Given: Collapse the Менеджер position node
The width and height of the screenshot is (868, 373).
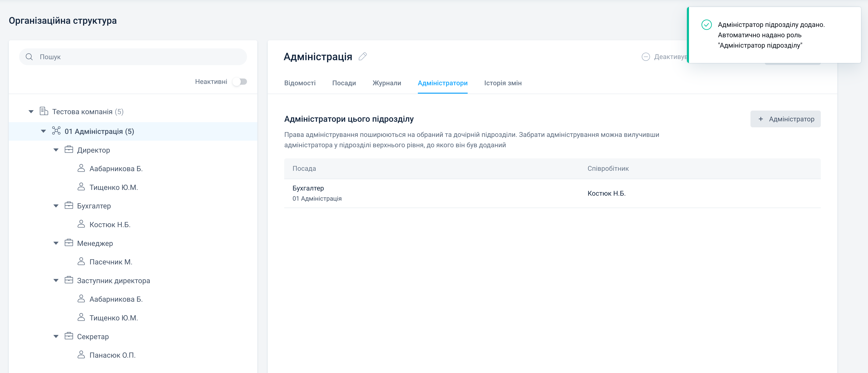Looking at the screenshot, I should click(56, 243).
